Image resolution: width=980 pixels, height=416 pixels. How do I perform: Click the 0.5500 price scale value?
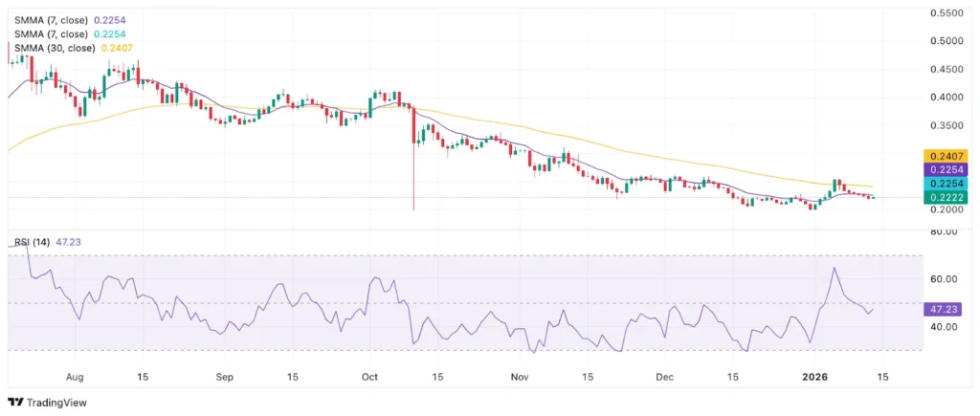click(x=946, y=13)
